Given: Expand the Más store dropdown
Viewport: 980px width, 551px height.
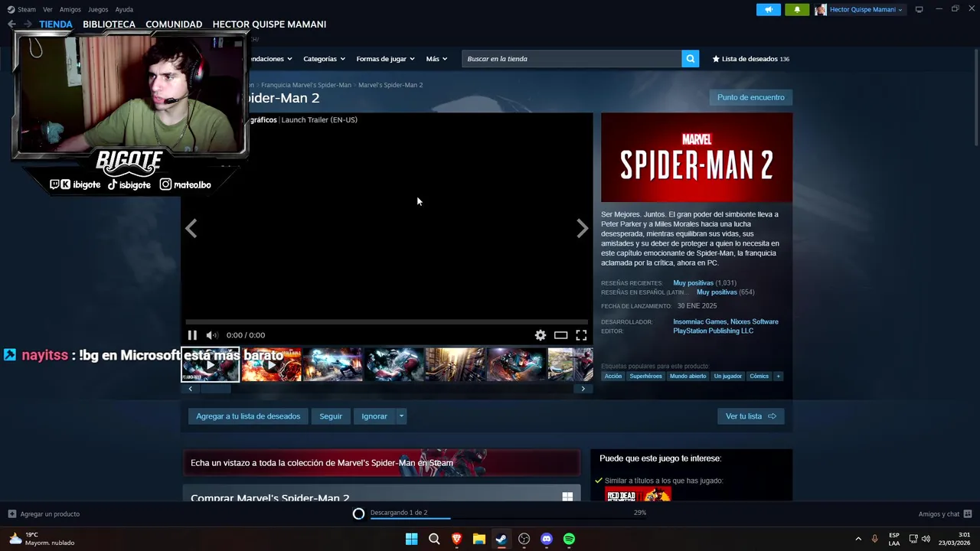Looking at the screenshot, I should 436,59.
